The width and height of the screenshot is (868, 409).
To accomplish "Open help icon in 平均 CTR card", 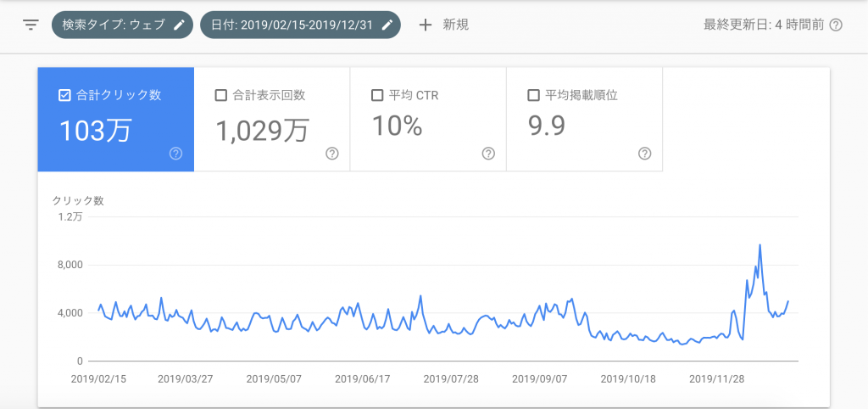I will click(x=488, y=154).
